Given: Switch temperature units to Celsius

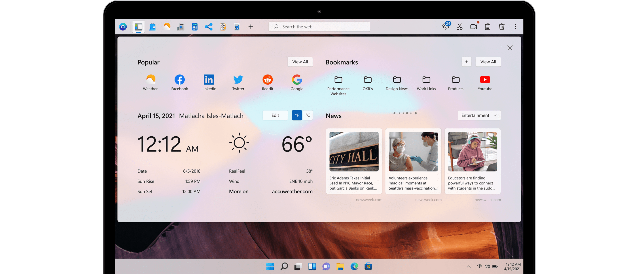Looking at the screenshot, I should pos(308,115).
